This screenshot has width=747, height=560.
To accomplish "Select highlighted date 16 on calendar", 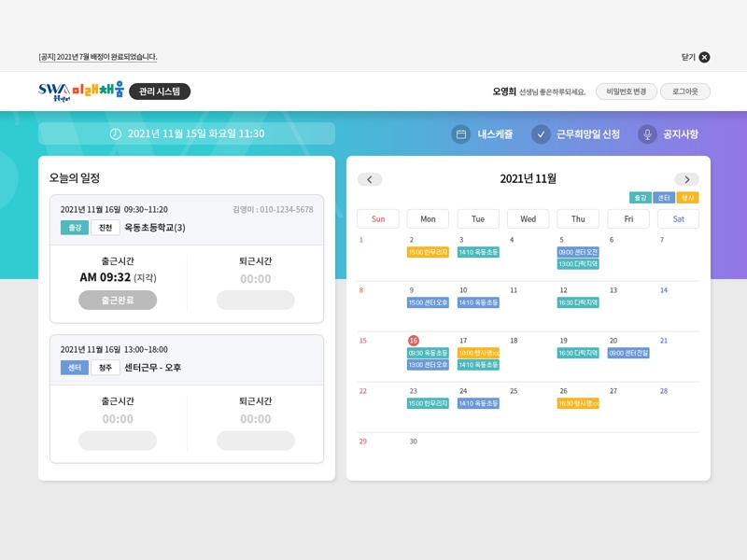I will (x=414, y=341).
